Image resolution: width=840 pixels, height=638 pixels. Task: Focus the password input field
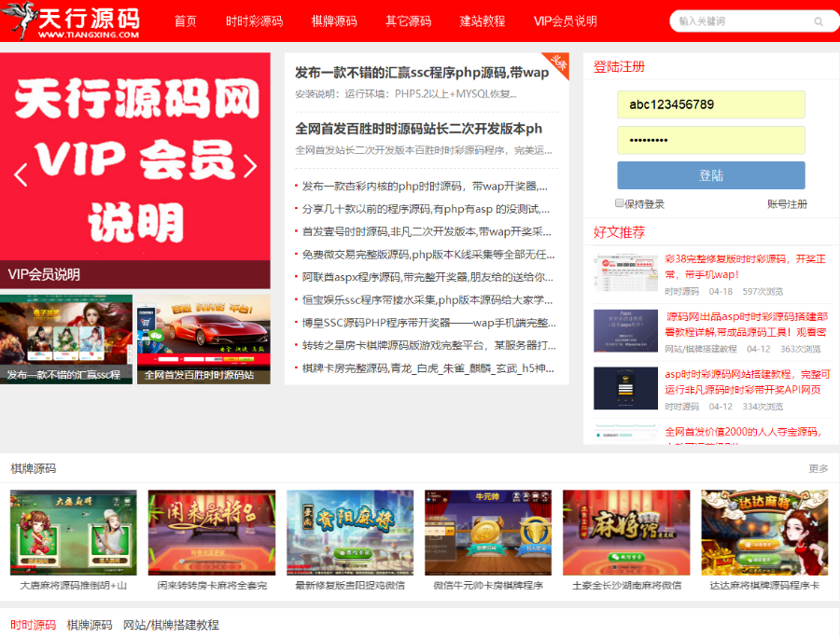(710, 140)
